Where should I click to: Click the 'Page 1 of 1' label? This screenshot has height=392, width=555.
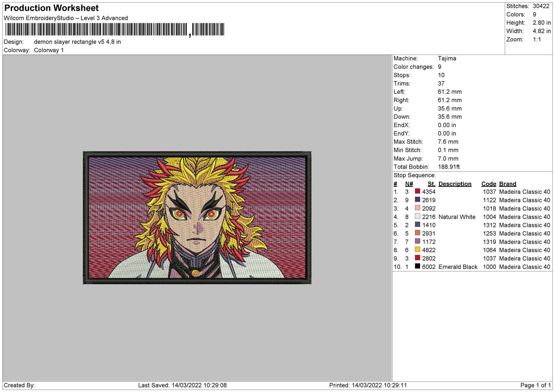[536, 385]
